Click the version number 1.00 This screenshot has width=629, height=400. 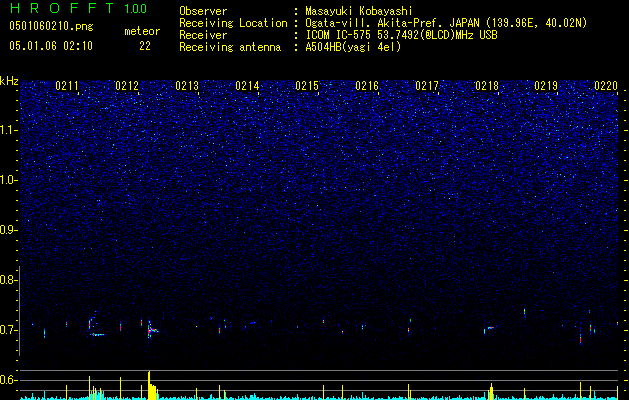[x=136, y=9]
